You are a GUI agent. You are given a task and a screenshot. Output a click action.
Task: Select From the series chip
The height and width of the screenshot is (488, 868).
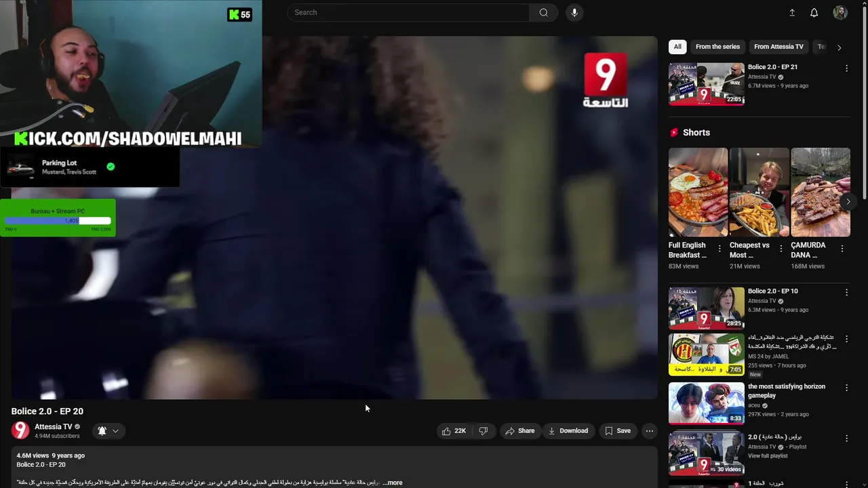717,47
